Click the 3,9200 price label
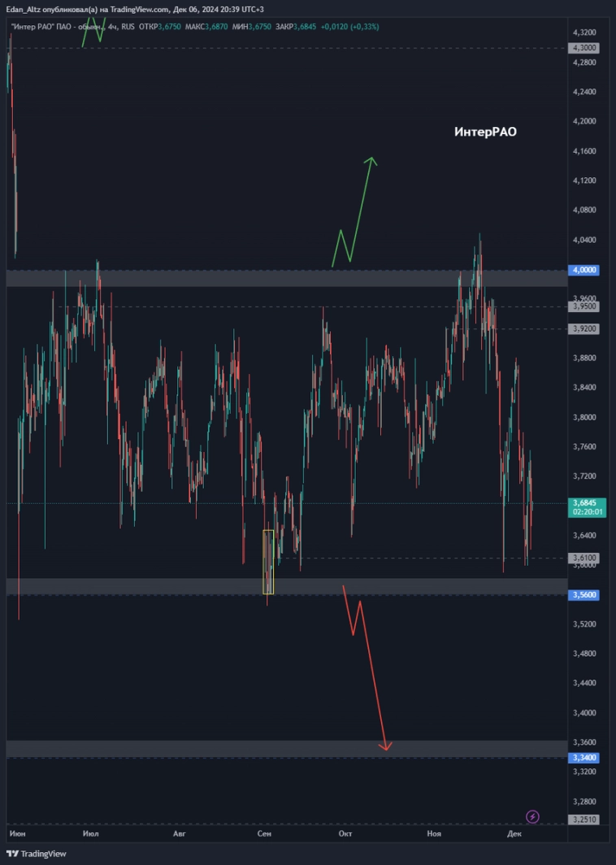This screenshot has height=865, width=616. [583, 328]
